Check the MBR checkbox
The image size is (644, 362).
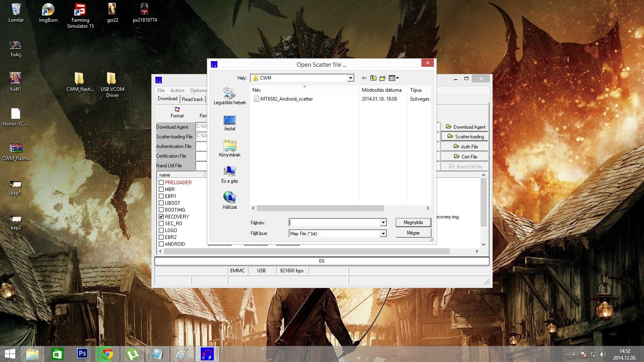click(161, 189)
